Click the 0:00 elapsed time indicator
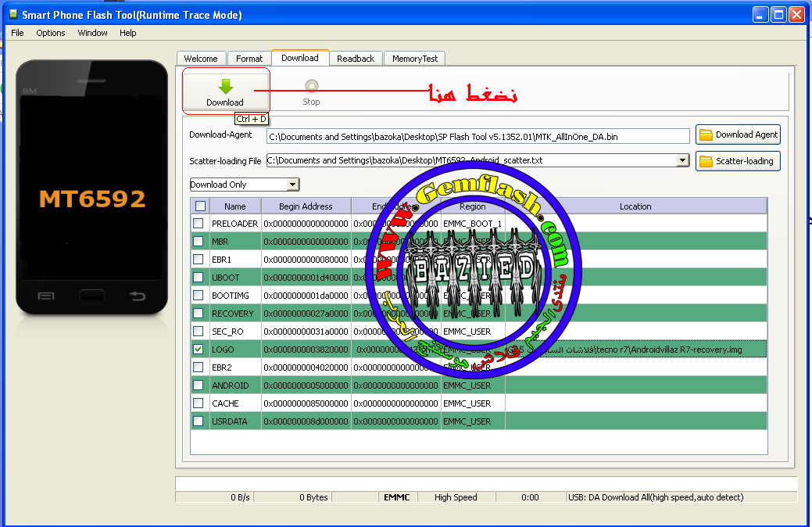This screenshot has width=812, height=527. point(531,497)
